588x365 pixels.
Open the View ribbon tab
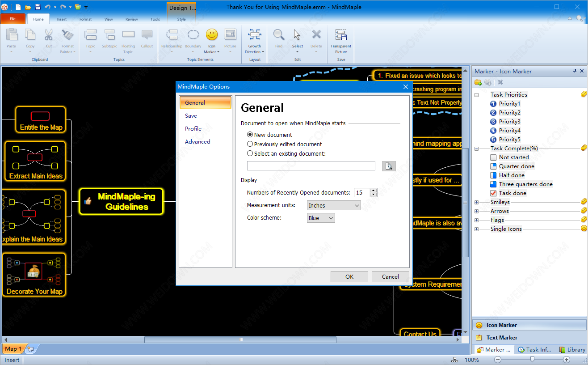pos(109,19)
